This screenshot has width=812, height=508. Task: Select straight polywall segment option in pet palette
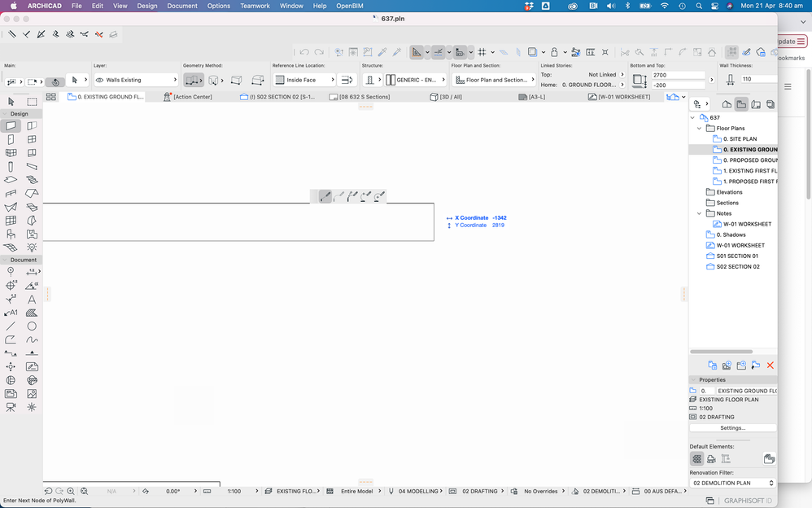point(325,196)
